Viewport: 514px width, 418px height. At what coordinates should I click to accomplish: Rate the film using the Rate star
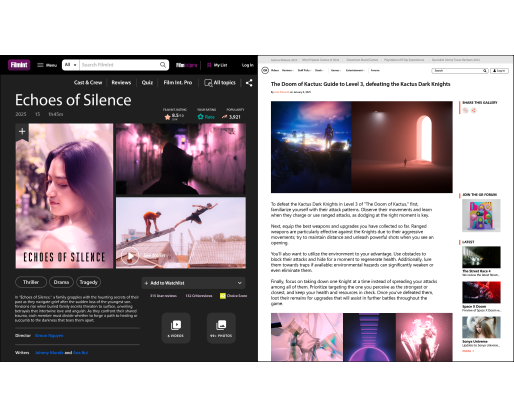click(206, 117)
